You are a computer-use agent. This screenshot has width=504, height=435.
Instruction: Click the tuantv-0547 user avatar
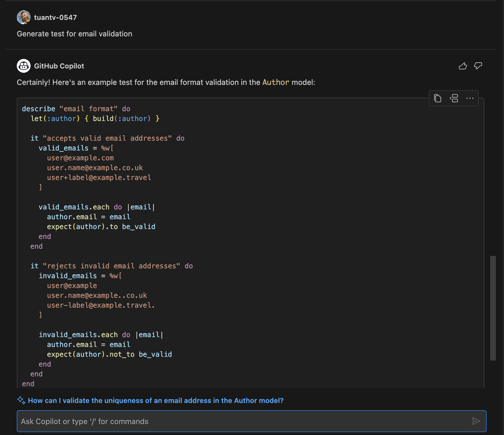24,17
